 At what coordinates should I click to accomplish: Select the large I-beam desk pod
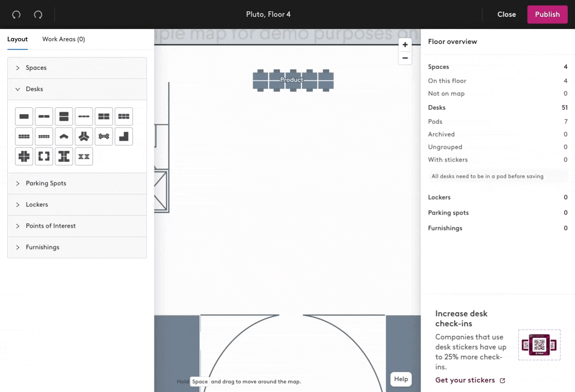[64, 156]
